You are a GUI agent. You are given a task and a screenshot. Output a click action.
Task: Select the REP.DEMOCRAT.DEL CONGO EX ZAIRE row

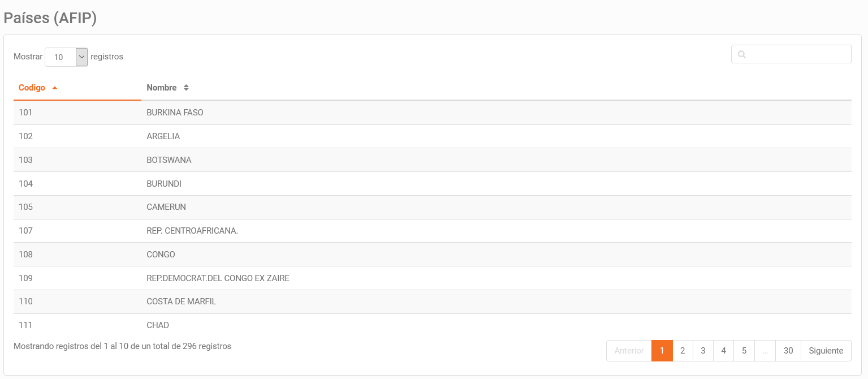pos(433,278)
